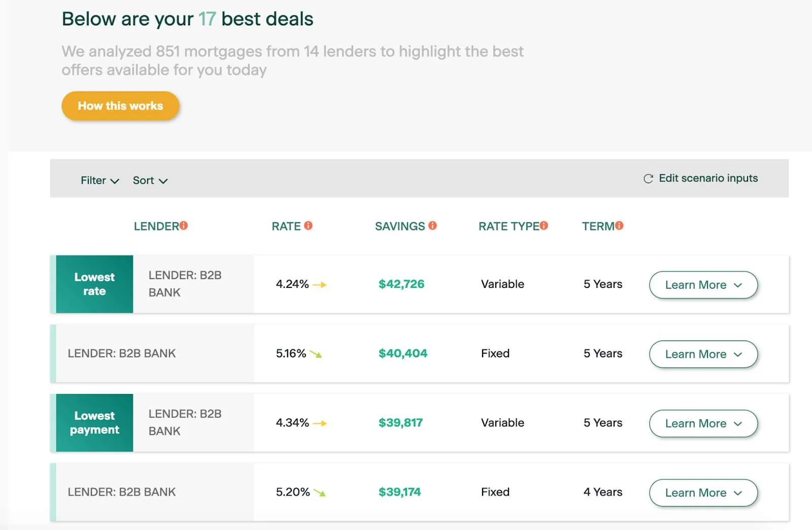Click the info icon beside LENDER header
The width and height of the screenshot is (812, 530).
click(184, 225)
